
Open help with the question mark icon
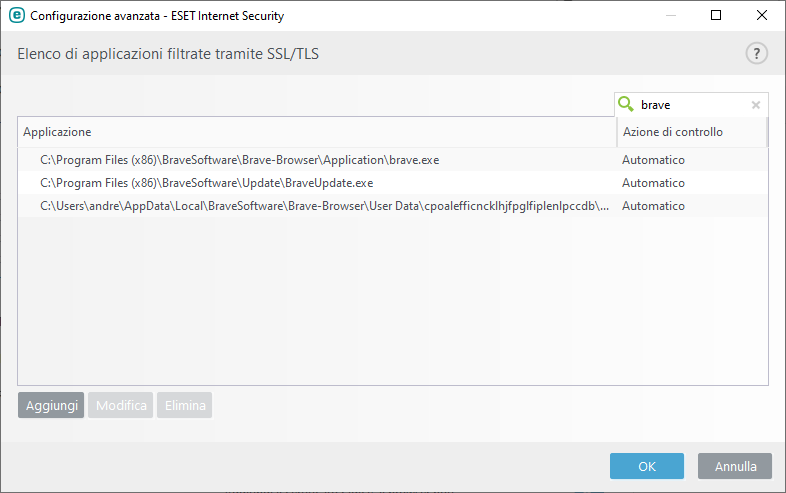pyautogui.click(x=756, y=54)
